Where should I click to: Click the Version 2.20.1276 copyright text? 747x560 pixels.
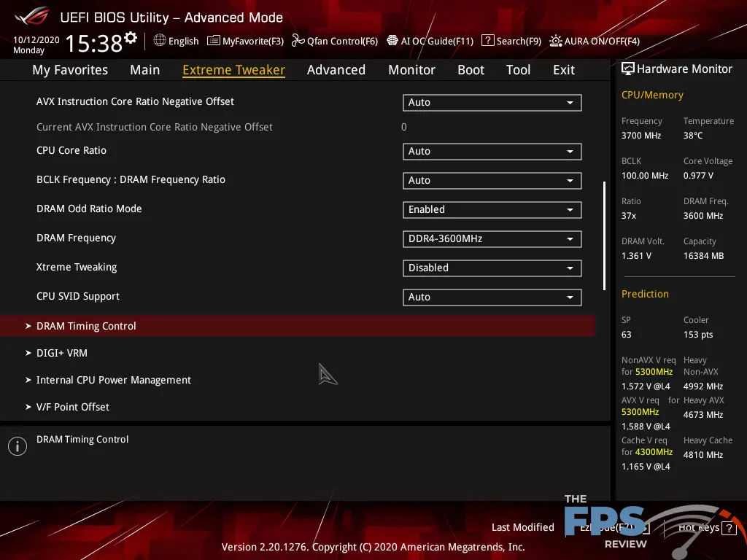tap(373, 547)
